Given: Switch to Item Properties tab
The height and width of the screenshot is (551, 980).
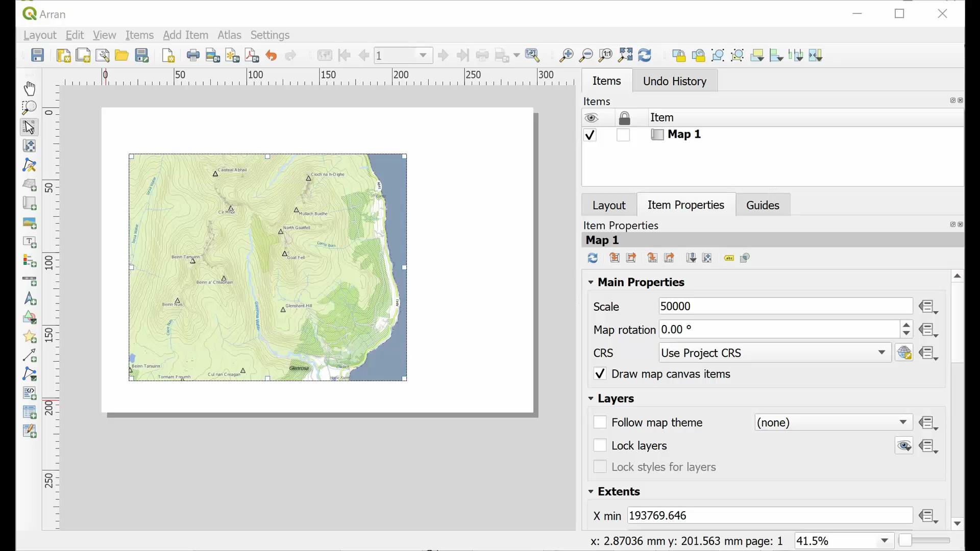Looking at the screenshot, I should 686,205.
